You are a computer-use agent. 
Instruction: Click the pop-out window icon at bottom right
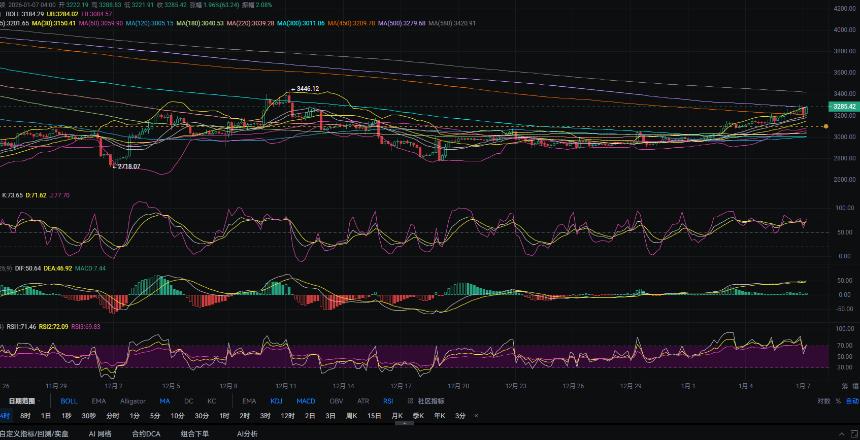click(854, 433)
